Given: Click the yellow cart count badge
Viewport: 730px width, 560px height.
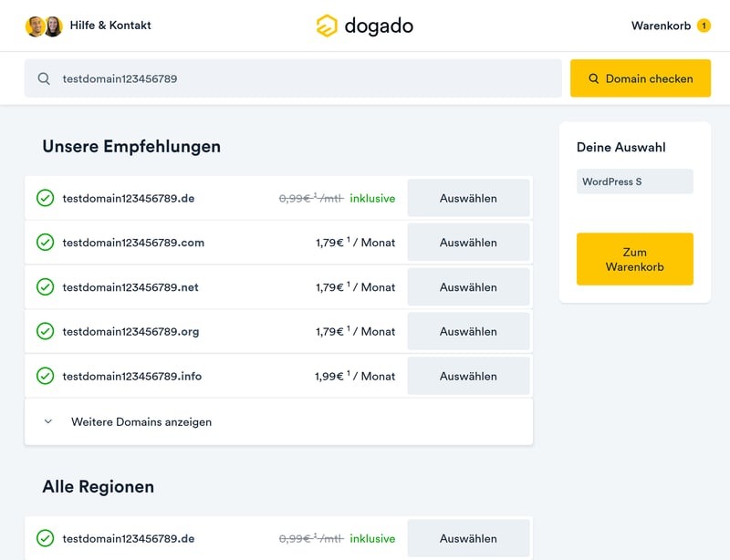Looking at the screenshot, I should [704, 26].
